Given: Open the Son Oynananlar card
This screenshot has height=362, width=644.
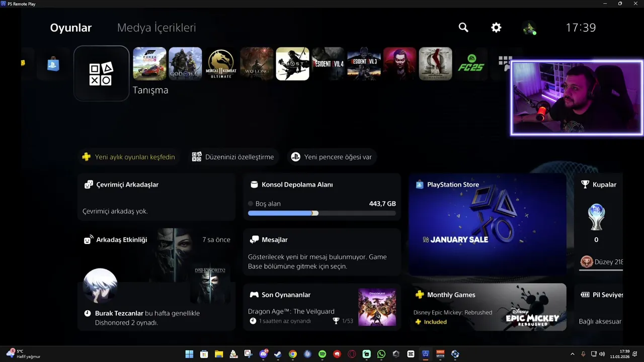Looking at the screenshot, I should [x=322, y=307].
